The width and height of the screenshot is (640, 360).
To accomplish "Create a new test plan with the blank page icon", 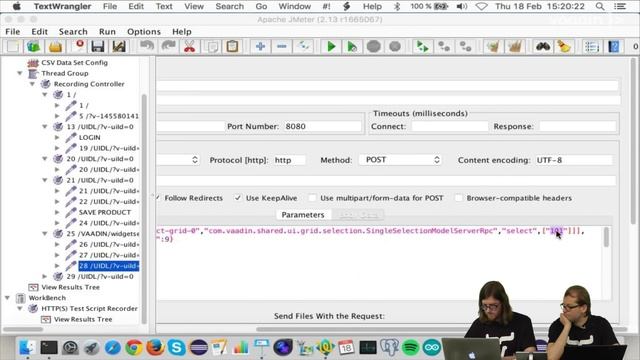I will click(x=13, y=47).
